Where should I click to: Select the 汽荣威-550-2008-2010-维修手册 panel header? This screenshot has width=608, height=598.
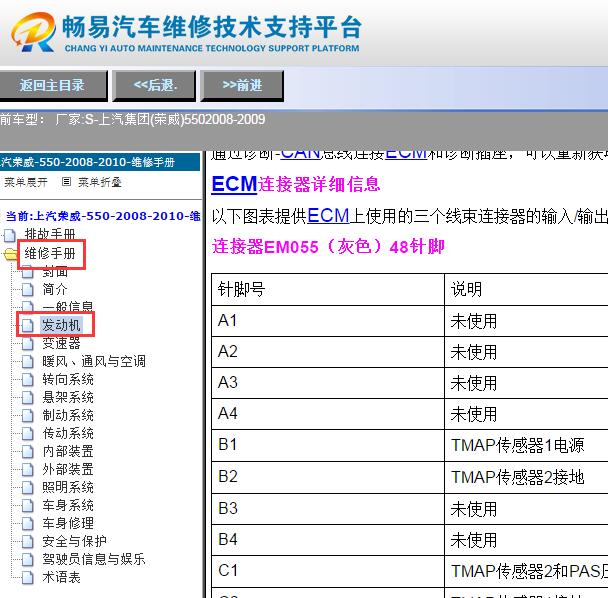(x=100, y=162)
